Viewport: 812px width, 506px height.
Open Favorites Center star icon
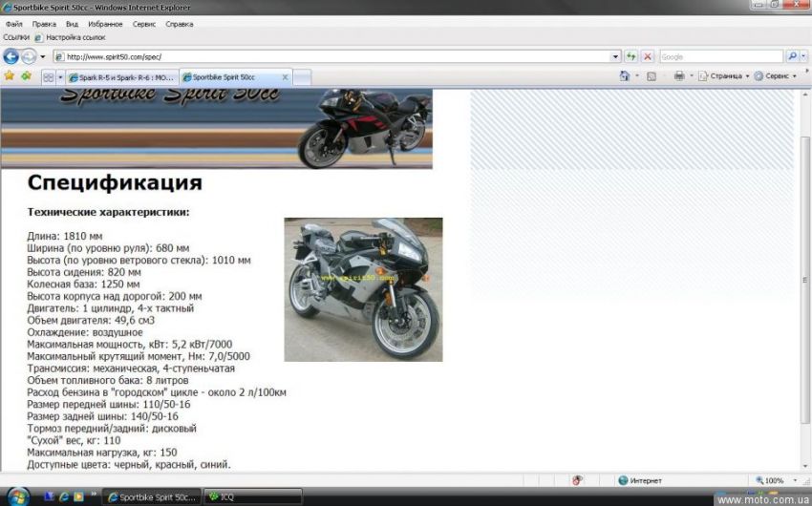point(10,76)
